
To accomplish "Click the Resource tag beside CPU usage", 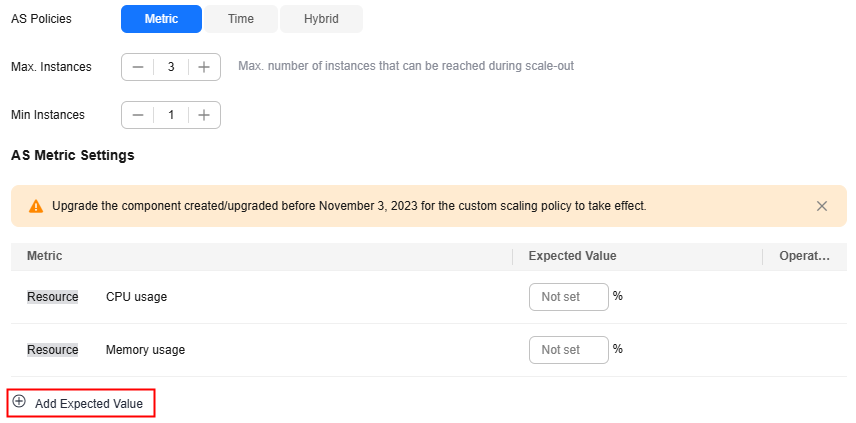I will coord(52,297).
